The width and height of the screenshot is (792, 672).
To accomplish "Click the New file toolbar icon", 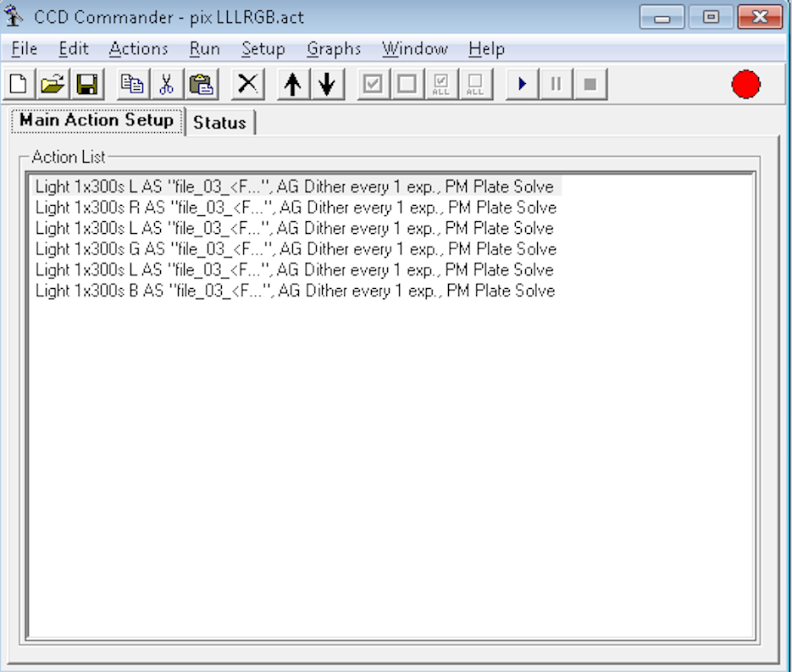I will pyautogui.click(x=19, y=84).
